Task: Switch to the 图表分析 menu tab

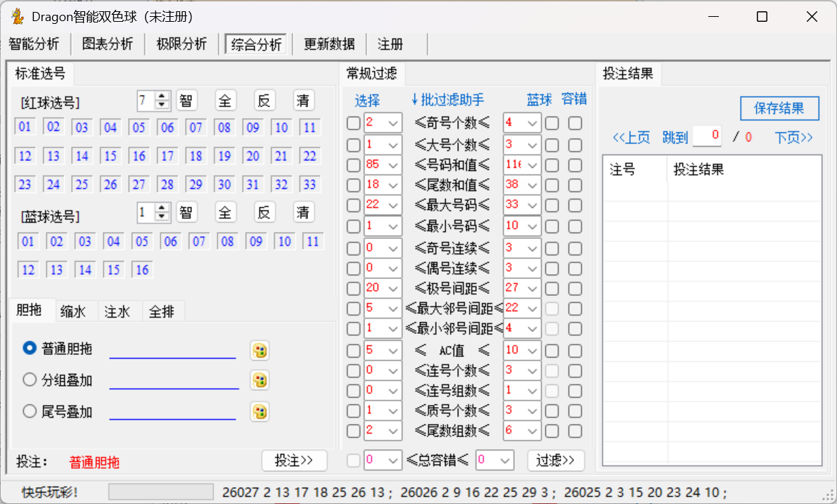Action: coord(108,44)
